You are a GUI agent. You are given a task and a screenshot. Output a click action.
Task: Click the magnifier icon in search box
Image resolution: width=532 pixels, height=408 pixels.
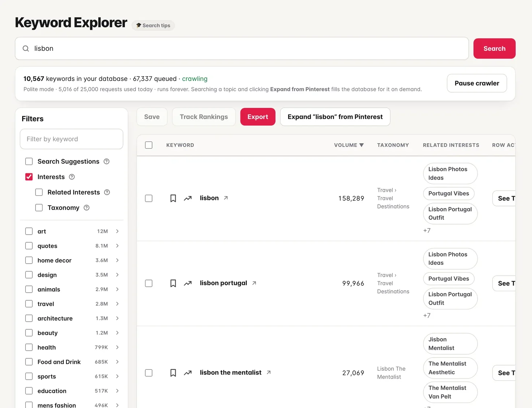[26, 49]
